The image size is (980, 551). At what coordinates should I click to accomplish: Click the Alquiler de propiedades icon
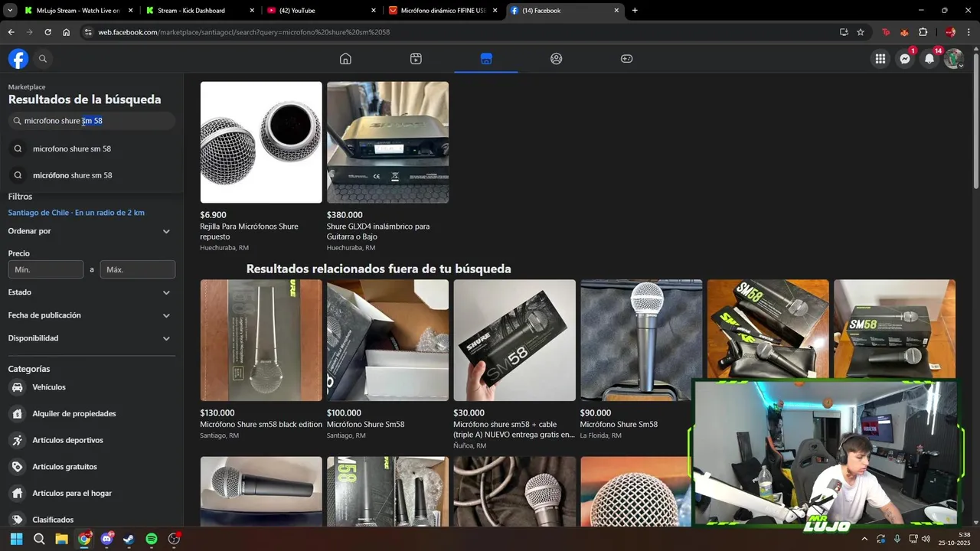click(18, 414)
